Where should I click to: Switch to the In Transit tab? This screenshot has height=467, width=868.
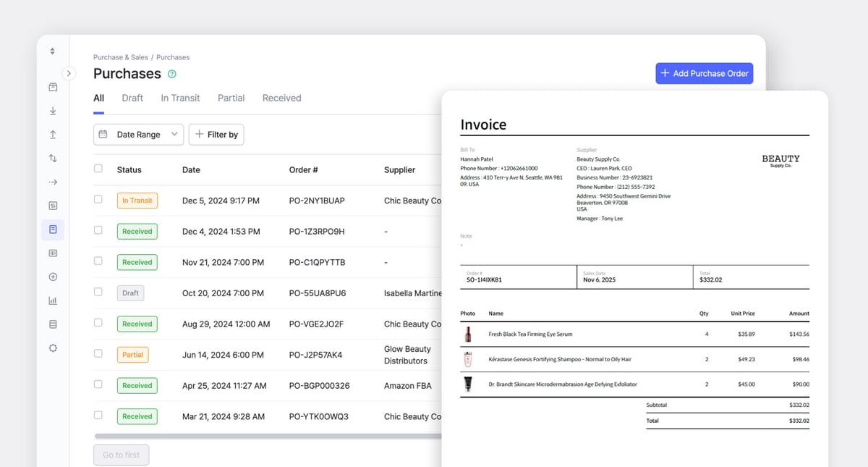[180, 98]
